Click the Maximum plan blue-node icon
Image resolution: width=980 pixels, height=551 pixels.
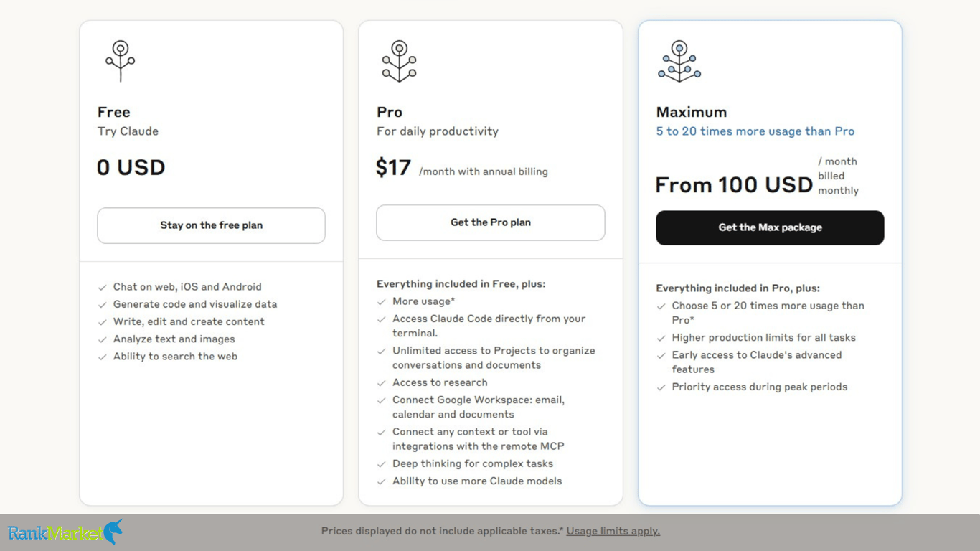[679, 61]
